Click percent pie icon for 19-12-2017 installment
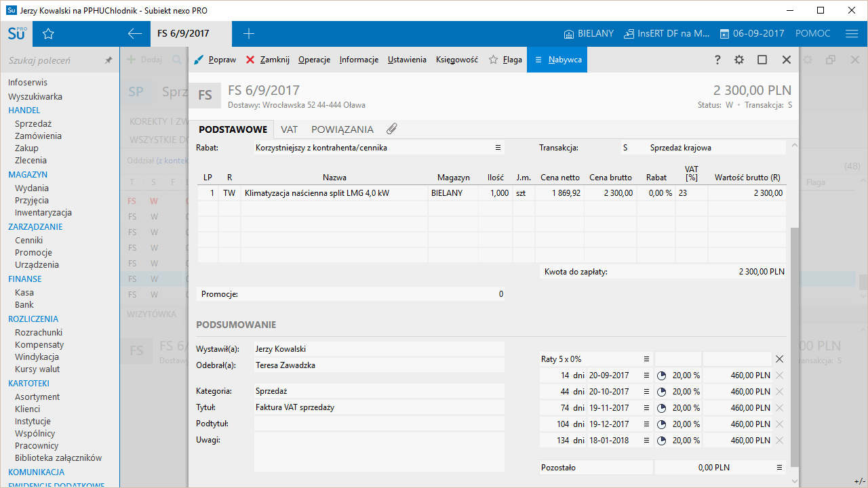The height and width of the screenshot is (488, 868). point(662,424)
